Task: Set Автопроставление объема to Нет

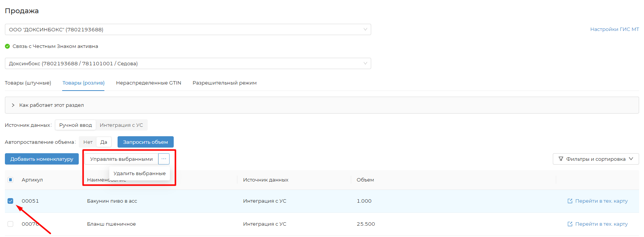Action: click(88, 142)
